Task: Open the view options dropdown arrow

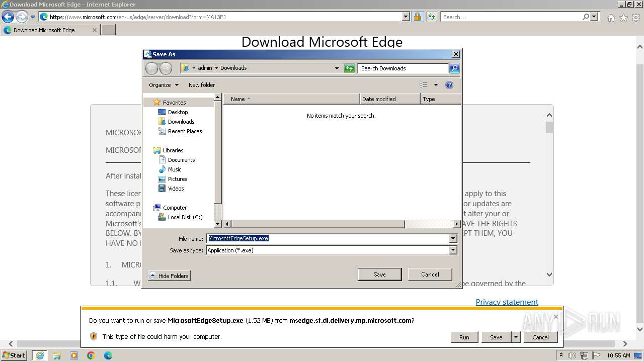Action: pos(436,85)
